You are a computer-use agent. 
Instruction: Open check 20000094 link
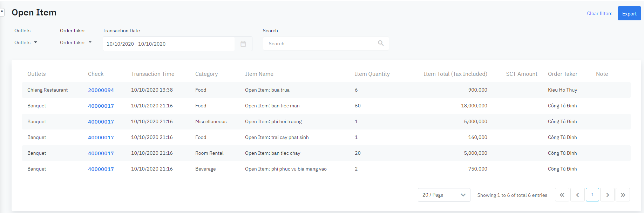click(101, 90)
